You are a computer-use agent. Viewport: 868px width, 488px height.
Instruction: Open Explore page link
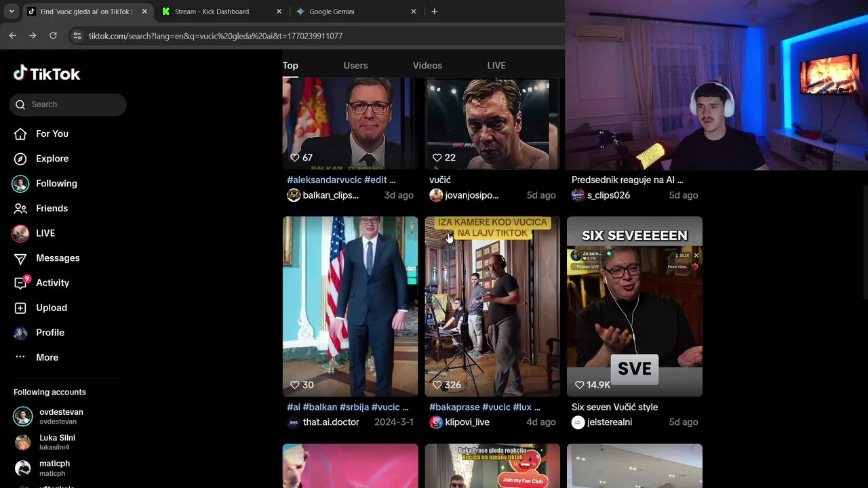(x=52, y=159)
